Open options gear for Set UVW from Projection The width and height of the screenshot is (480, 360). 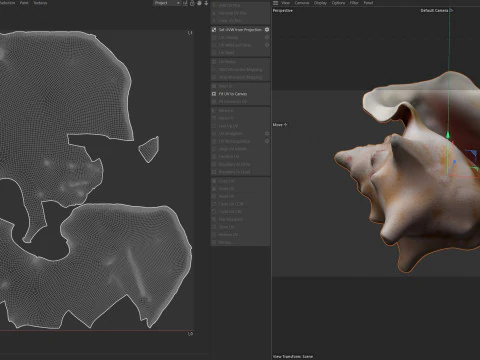tap(267, 30)
